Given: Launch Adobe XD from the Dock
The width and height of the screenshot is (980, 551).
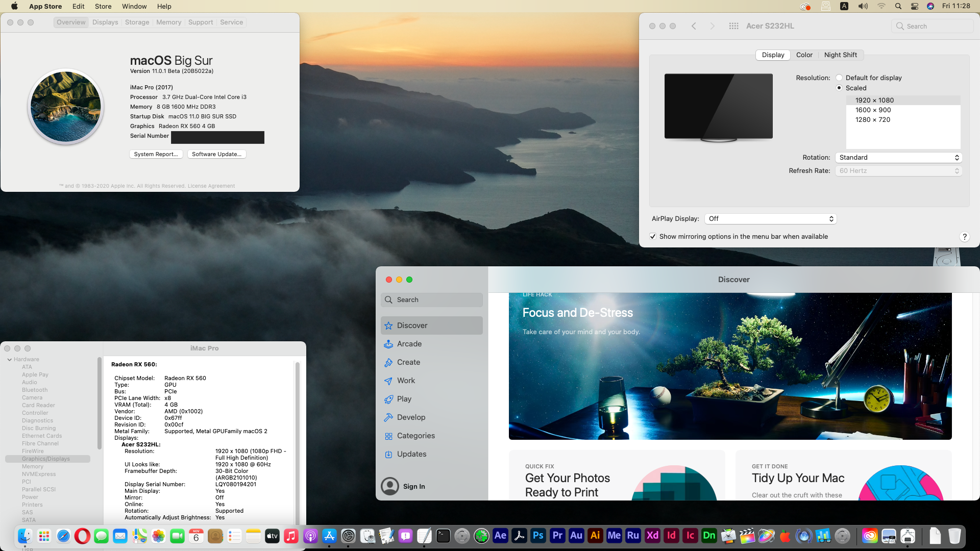Looking at the screenshot, I should [x=652, y=536].
